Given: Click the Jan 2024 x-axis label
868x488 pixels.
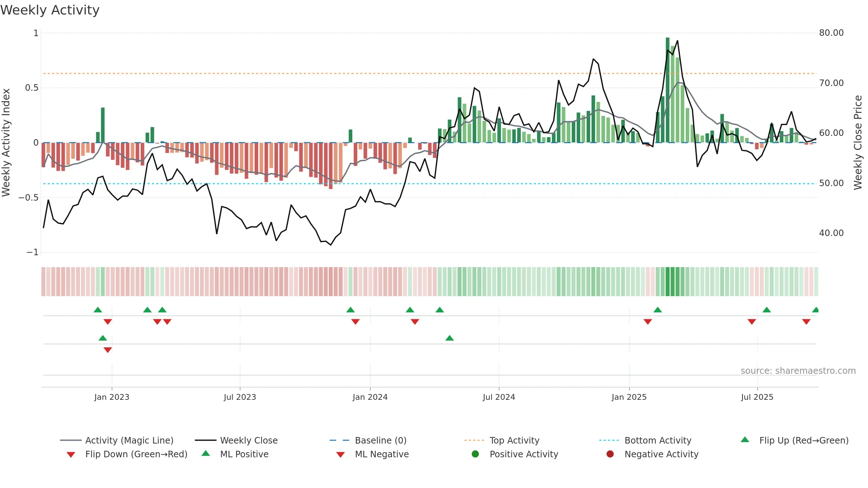Looking at the screenshot, I should pos(370,397).
